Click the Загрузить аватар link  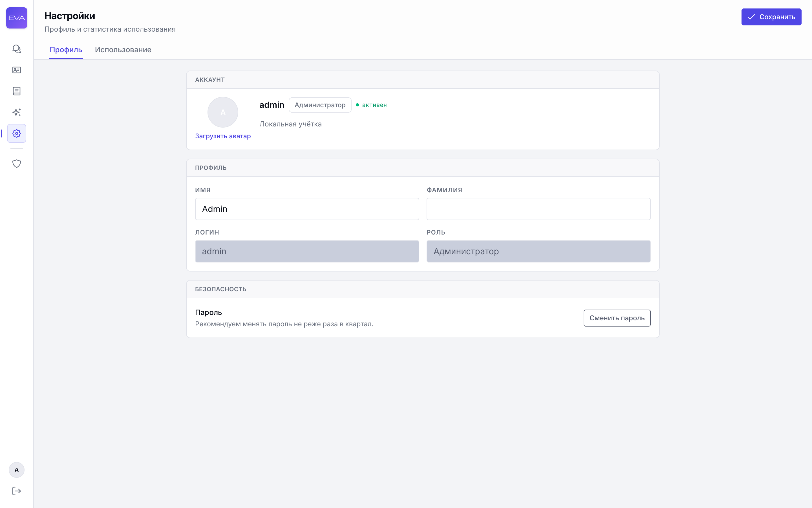coord(223,136)
